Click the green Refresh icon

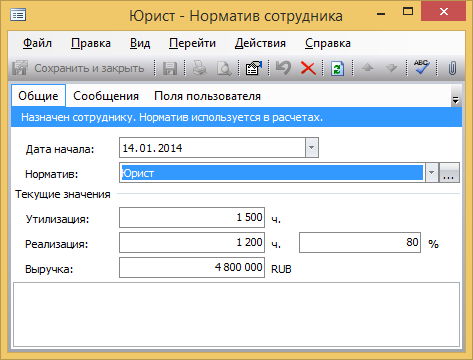[x=337, y=68]
